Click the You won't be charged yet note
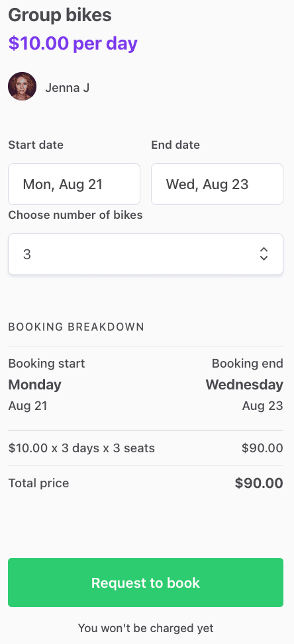This screenshot has width=294, height=644. click(146, 628)
